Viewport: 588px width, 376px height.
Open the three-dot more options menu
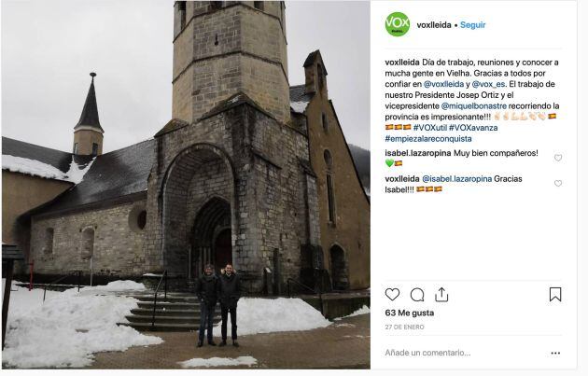554,354
